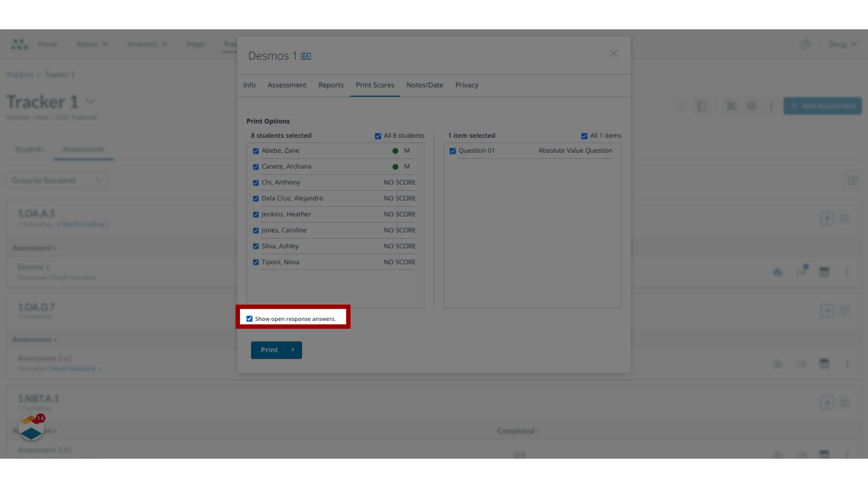868x488 pixels.
Task: Click the Trackers breadcrumb link
Action: pyautogui.click(x=20, y=75)
